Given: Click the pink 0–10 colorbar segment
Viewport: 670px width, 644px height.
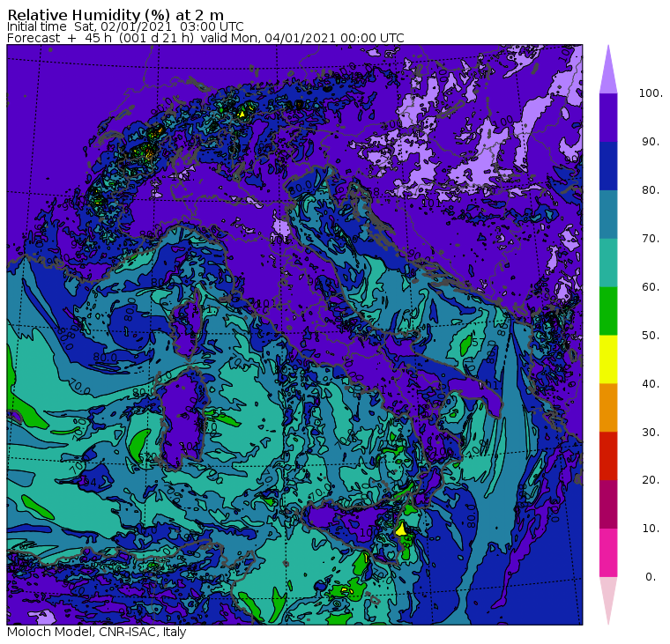Looking at the screenshot, I should [x=608, y=552].
